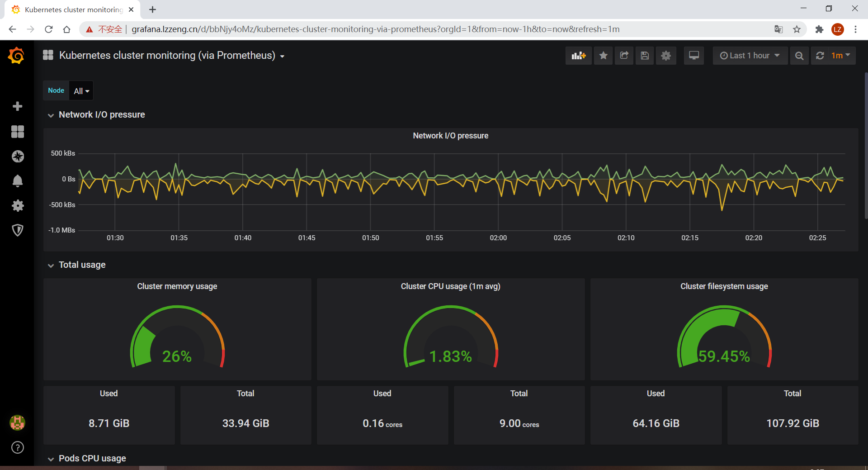Screen dimensions: 868x470
Task: Click the 02:00 time axis label
Action: coord(498,238)
